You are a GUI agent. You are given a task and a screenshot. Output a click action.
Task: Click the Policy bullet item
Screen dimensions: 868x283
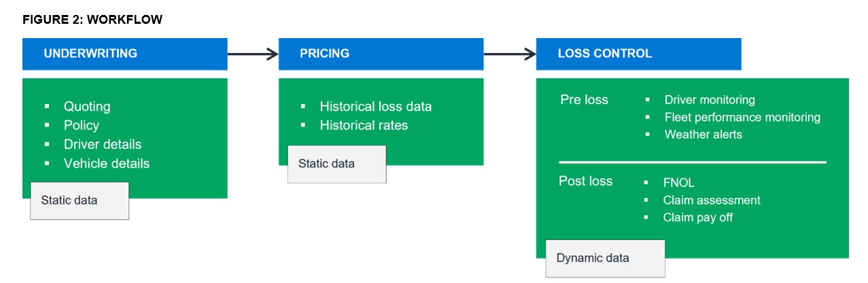(82, 125)
